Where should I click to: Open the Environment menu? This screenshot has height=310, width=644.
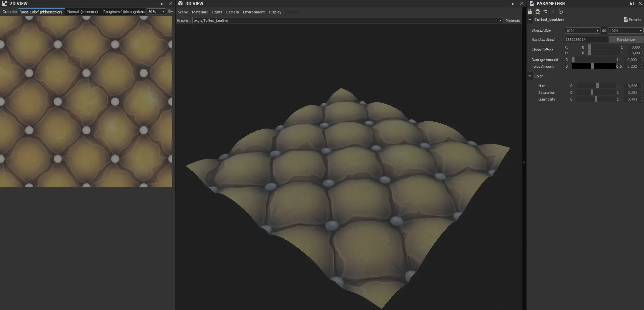click(254, 12)
